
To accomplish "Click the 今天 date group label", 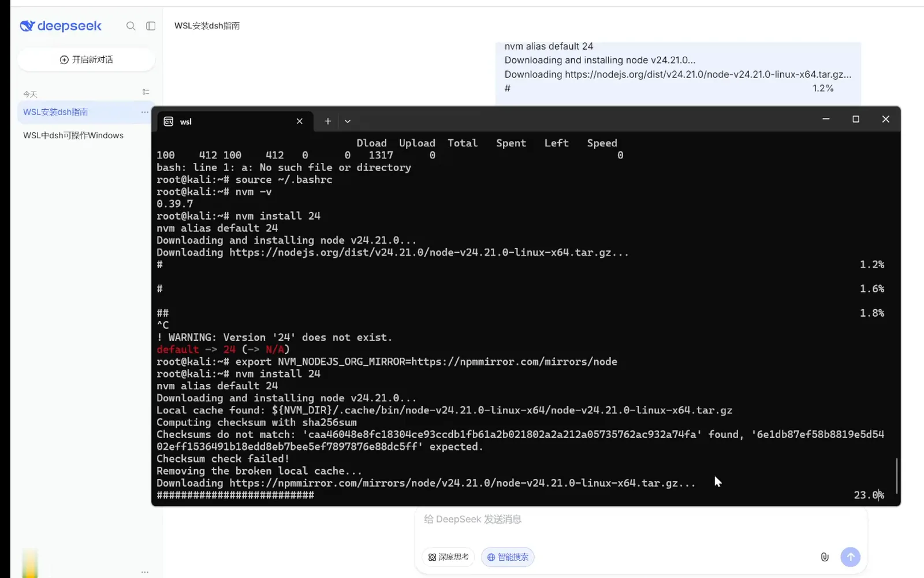I will 30,94.
